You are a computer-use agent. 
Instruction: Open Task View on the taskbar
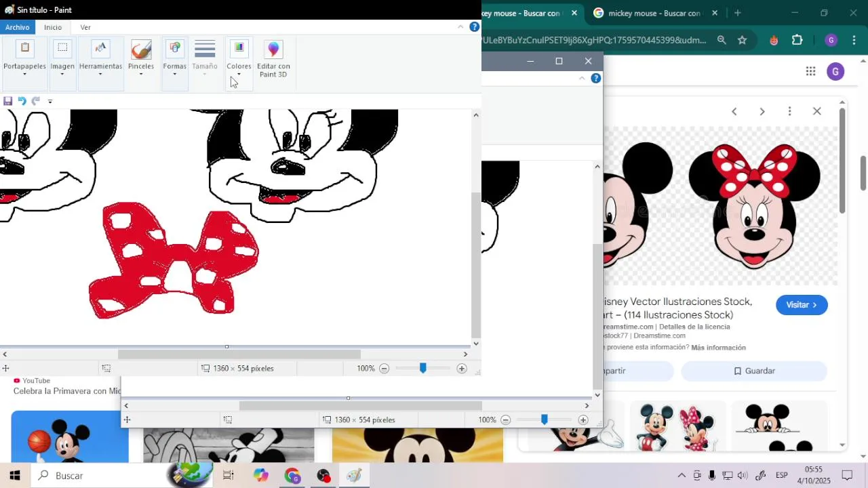click(229, 476)
